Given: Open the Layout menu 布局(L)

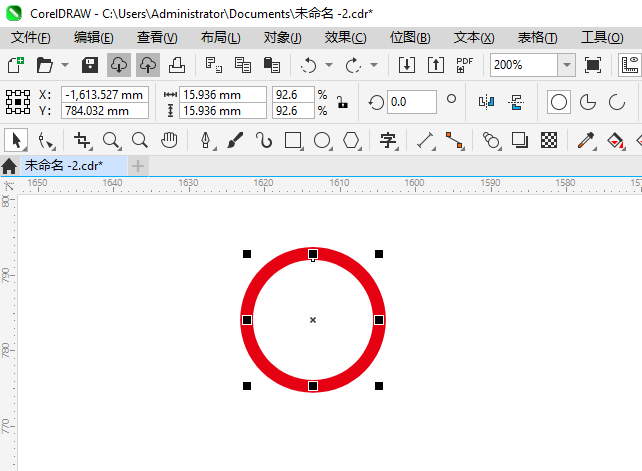Looking at the screenshot, I should [x=221, y=38].
